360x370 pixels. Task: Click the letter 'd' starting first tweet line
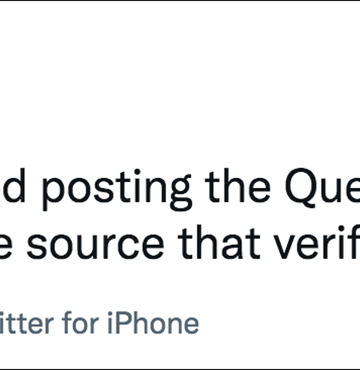[x=13, y=185]
